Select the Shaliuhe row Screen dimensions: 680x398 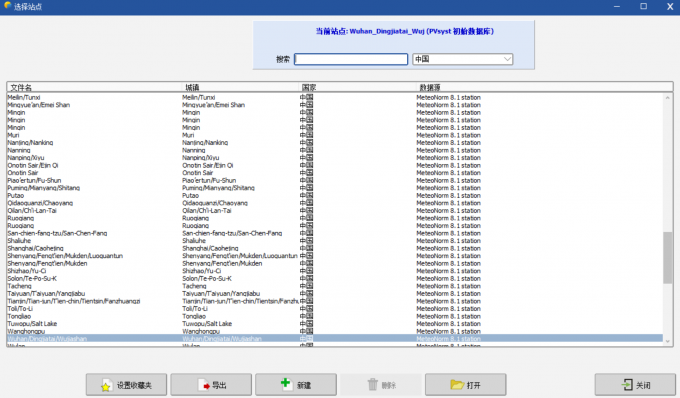click(335, 241)
